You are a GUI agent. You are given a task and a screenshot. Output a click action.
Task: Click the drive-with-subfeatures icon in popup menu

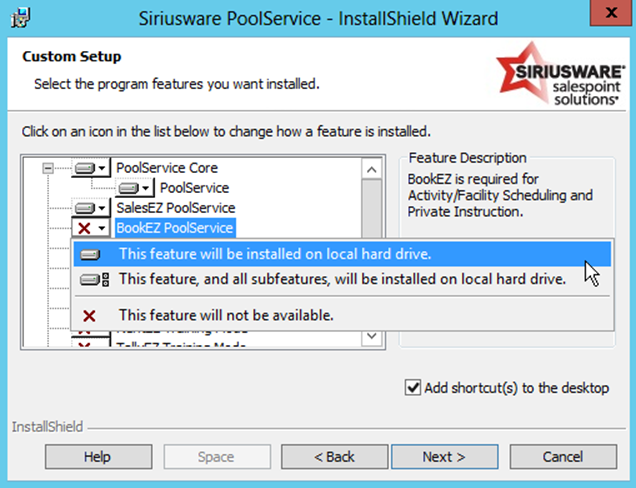[90, 280]
